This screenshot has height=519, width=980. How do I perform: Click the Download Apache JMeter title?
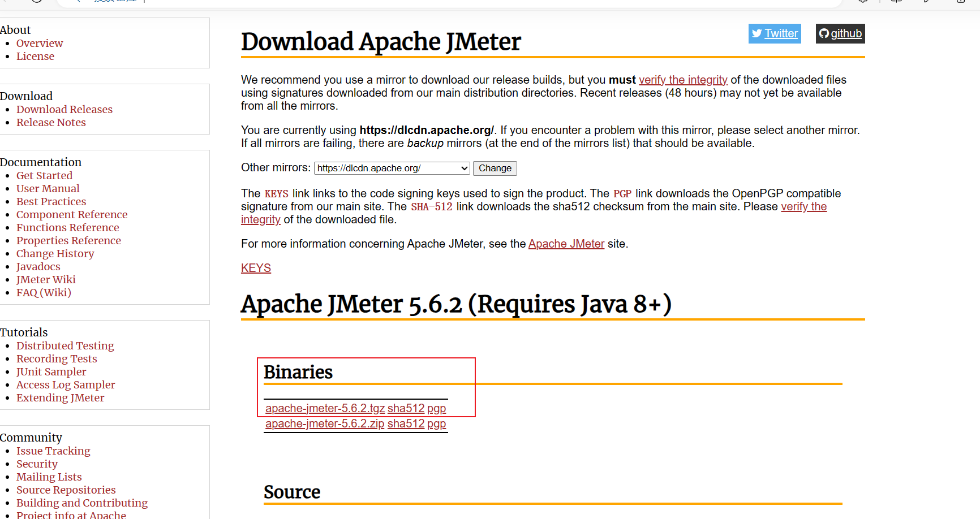[381, 41]
